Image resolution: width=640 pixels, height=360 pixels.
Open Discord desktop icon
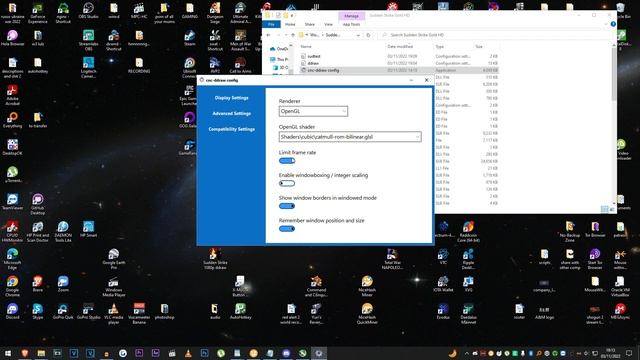pos(12,311)
